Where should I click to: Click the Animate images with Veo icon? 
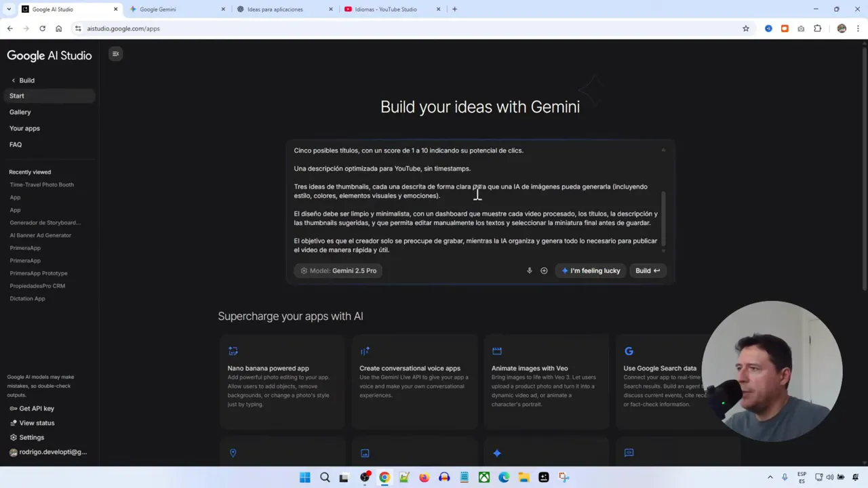click(497, 350)
